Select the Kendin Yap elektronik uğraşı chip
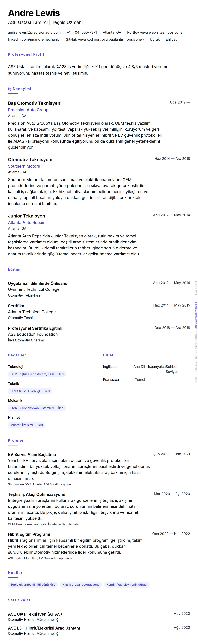 point(127,585)
